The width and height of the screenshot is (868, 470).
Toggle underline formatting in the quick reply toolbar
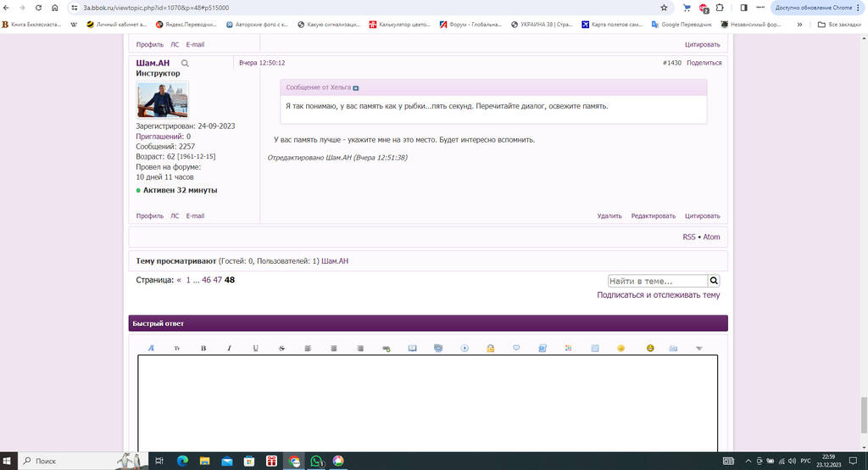click(255, 348)
